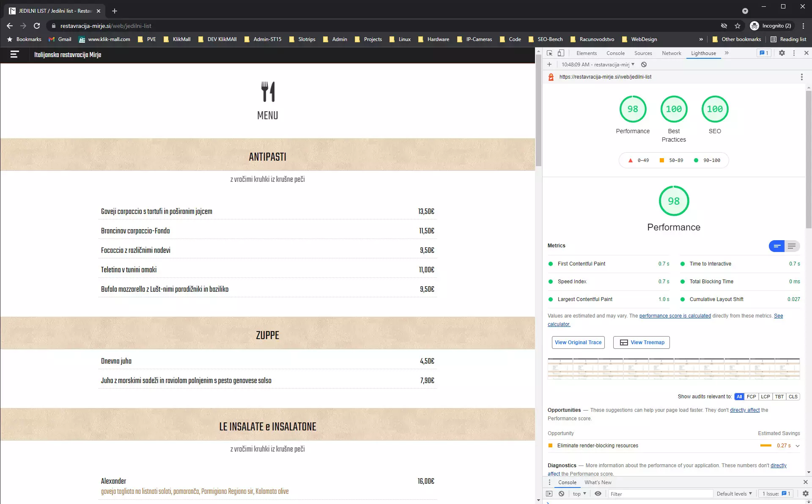
Task: Switch to the Network tab
Action: click(x=671, y=53)
